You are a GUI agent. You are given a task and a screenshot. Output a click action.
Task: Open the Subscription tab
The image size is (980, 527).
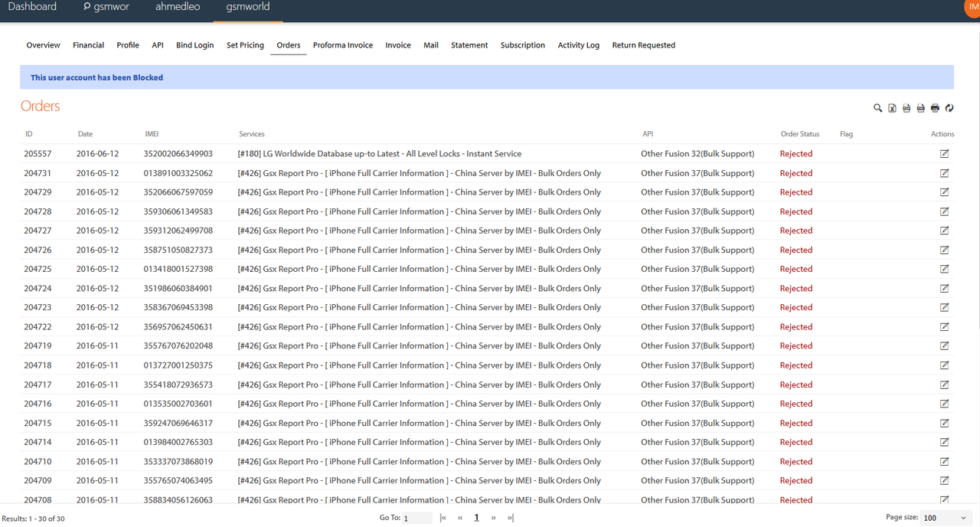[x=523, y=45]
